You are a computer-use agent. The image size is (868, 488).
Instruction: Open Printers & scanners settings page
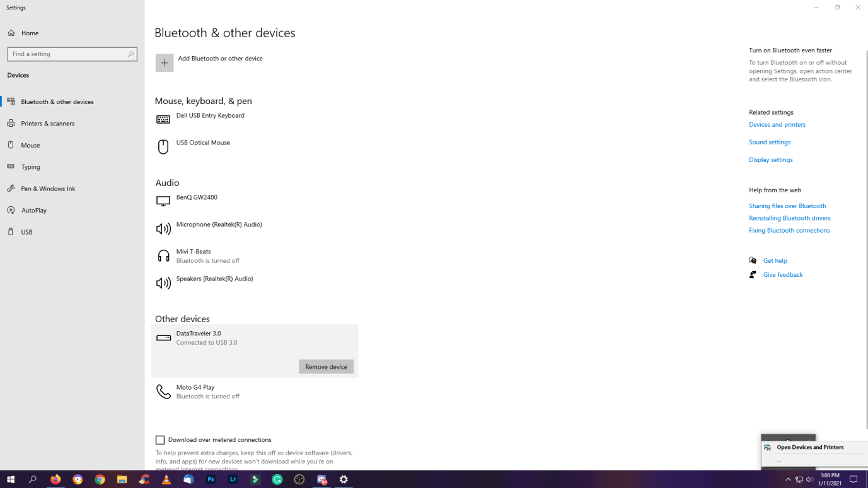pos(72,124)
